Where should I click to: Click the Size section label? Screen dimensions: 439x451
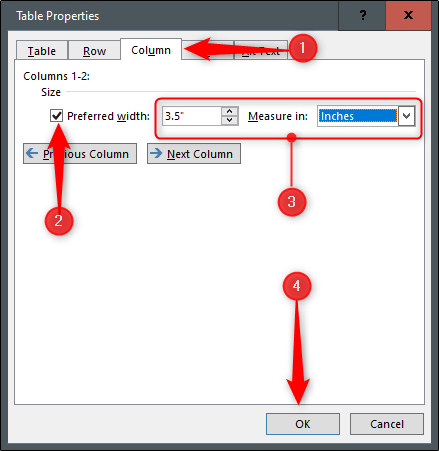tap(51, 92)
